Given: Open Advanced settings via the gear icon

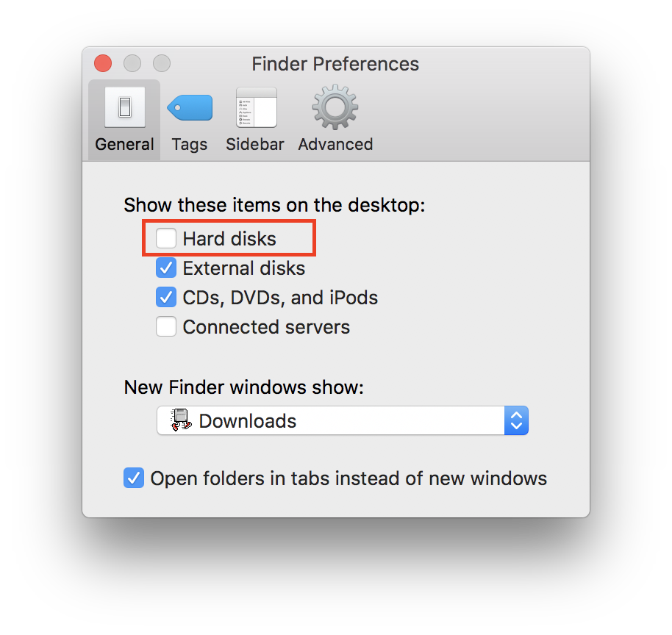Looking at the screenshot, I should (x=335, y=107).
